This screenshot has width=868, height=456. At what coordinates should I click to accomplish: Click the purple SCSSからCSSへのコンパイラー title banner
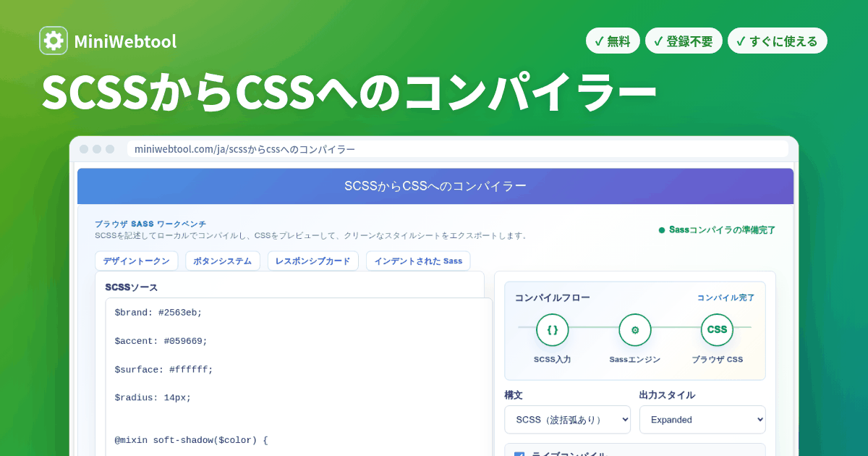[435, 186]
